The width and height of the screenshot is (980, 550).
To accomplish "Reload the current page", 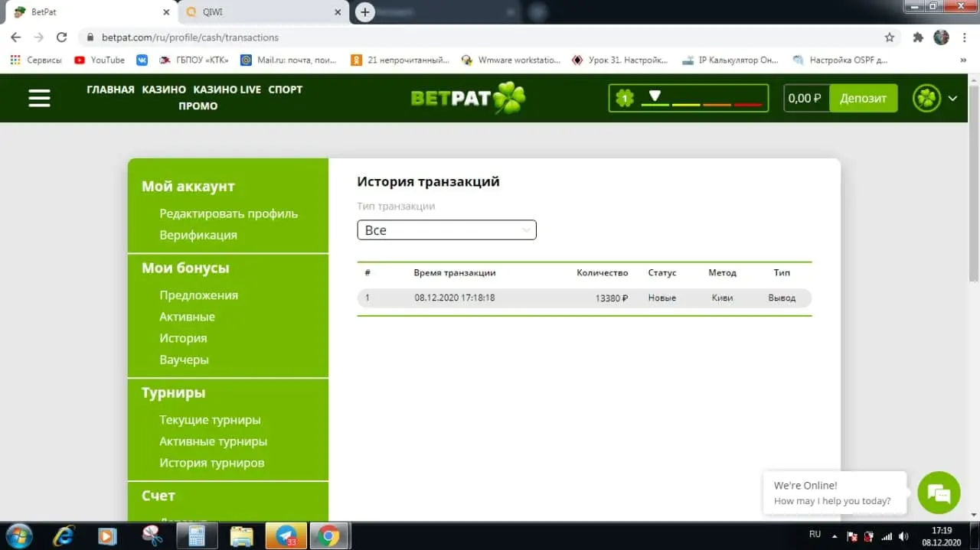I will [62, 37].
